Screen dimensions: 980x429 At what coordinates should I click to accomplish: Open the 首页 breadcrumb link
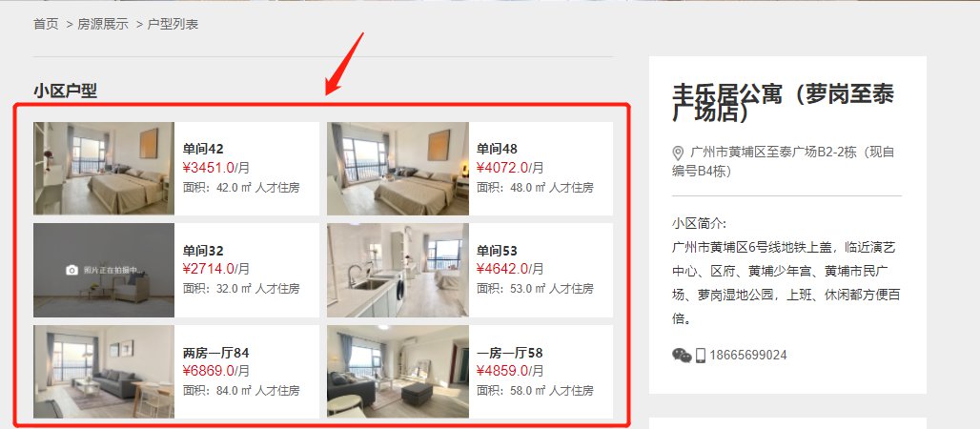[x=46, y=25]
